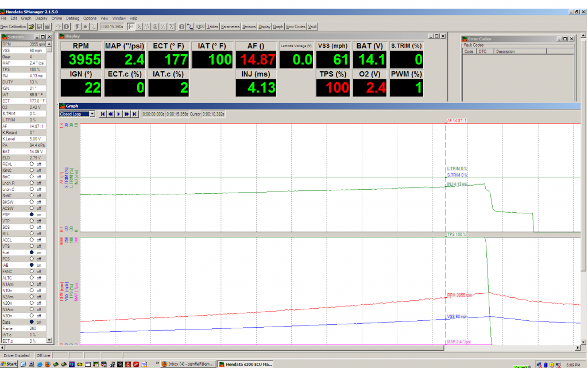Open the Edit menu
This screenshot has width=588, height=368.
(x=14, y=18)
